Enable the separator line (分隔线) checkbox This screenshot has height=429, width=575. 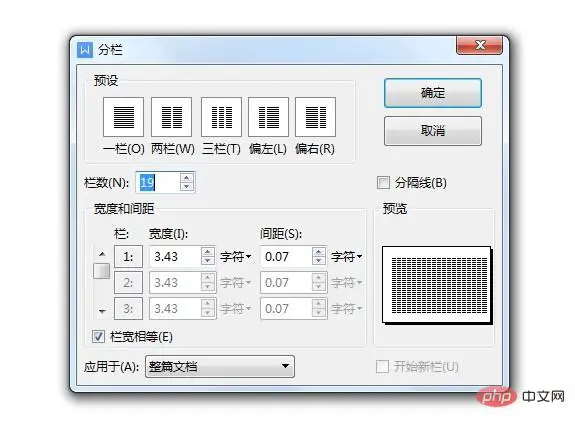[x=383, y=183]
